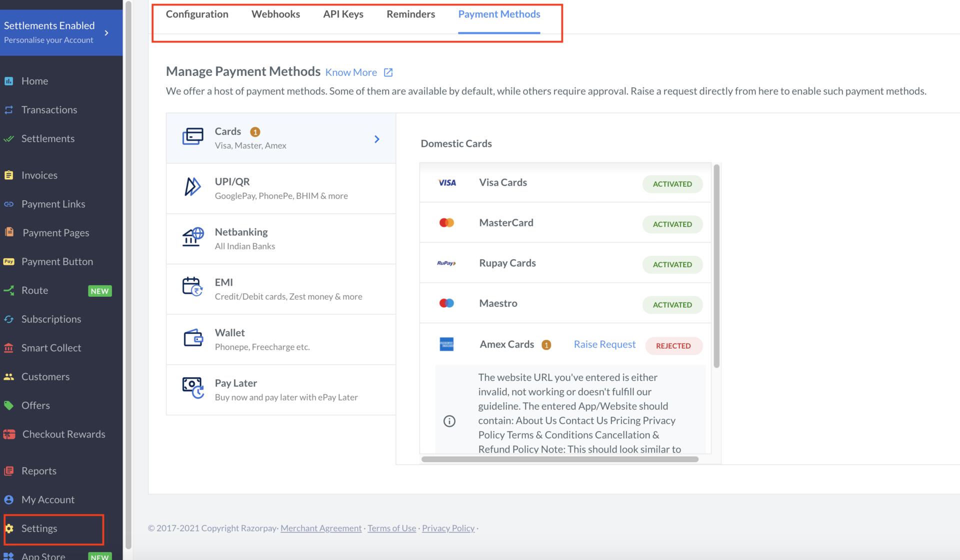Click the Reports icon in sidebar
The height and width of the screenshot is (560, 960).
coord(9,471)
